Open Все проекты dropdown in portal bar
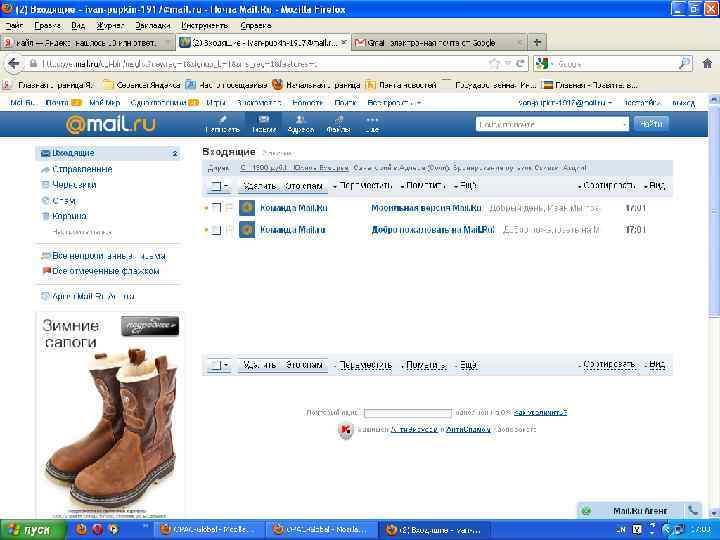Image resolution: width=720 pixels, height=540 pixels. pyautogui.click(x=394, y=103)
